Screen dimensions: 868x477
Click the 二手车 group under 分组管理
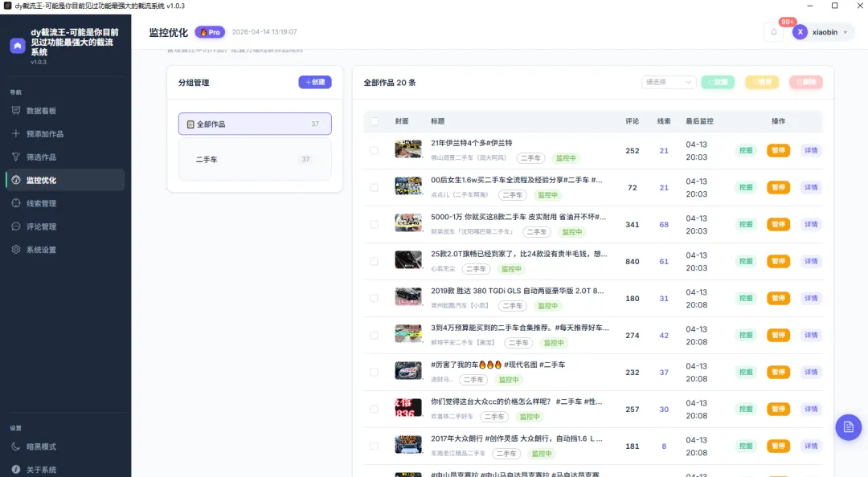pyautogui.click(x=254, y=159)
